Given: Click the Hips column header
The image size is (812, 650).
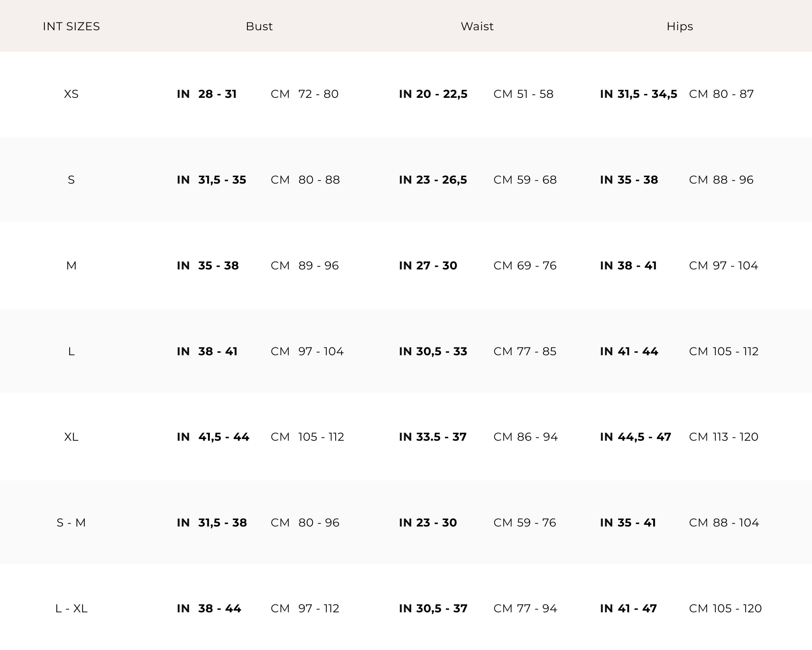Looking at the screenshot, I should pyautogui.click(x=679, y=26).
